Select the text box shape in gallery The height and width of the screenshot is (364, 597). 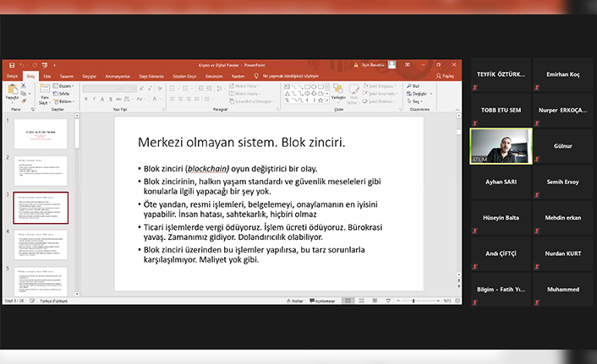pyautogui.click(x=287, y=87)
